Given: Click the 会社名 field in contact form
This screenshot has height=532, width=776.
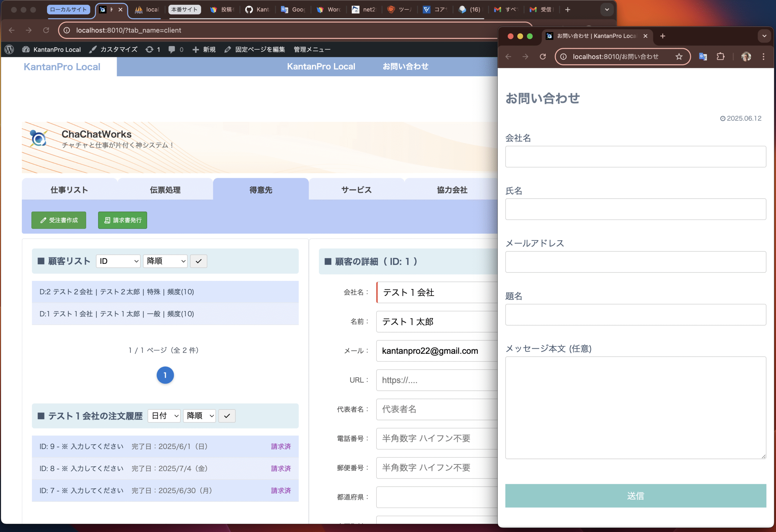Looking at the screenshot, I should click(635, 157).
